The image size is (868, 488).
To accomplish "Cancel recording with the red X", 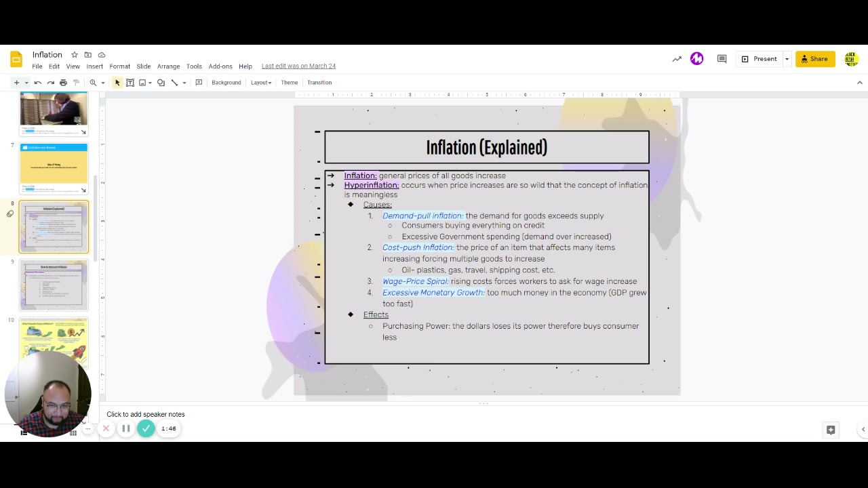I will point(106,428).
